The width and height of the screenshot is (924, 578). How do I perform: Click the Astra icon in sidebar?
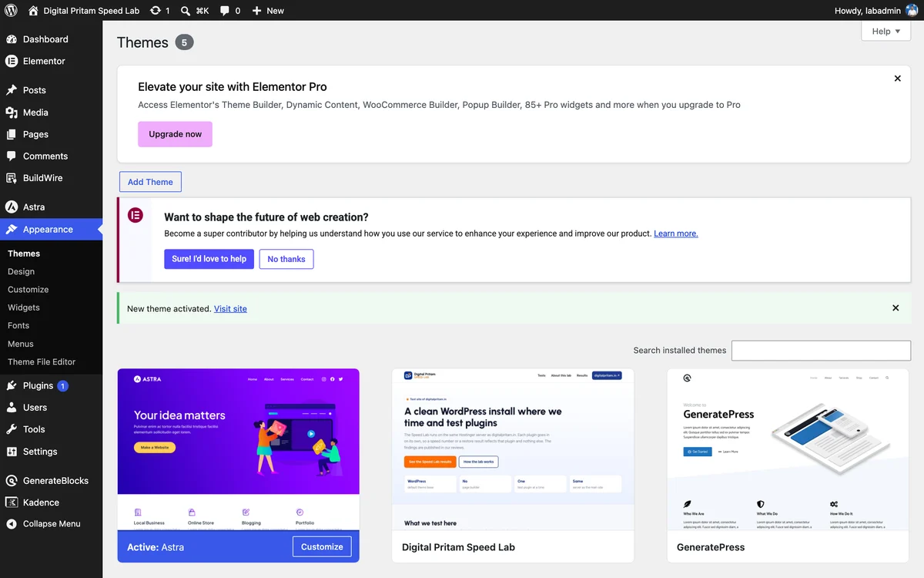[x=12, y=207]
